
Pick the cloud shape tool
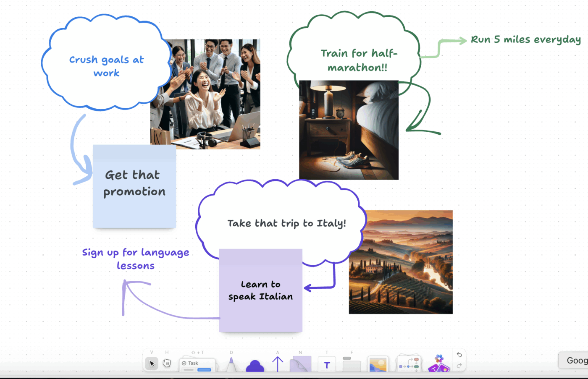click(x=255, y=366)
